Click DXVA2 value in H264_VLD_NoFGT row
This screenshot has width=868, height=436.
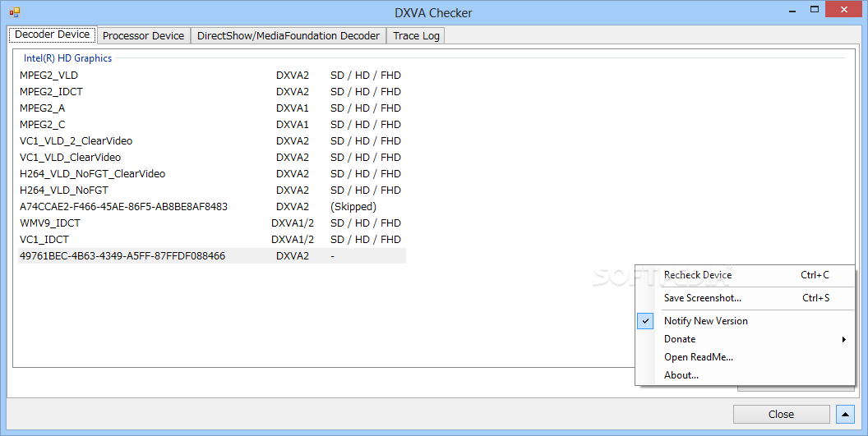[293, 190]
